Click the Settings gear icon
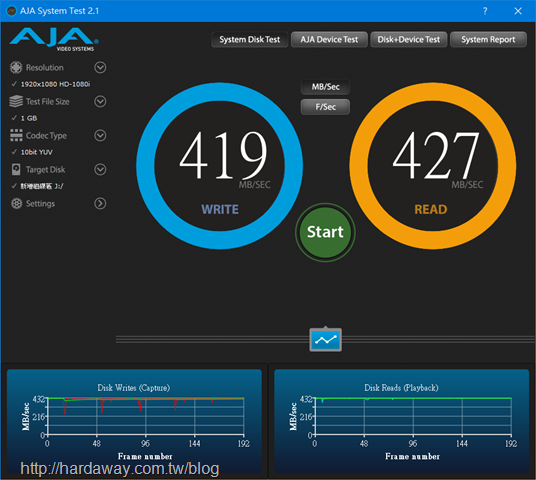This screenshot has height=480, width=536. (16, 203)
